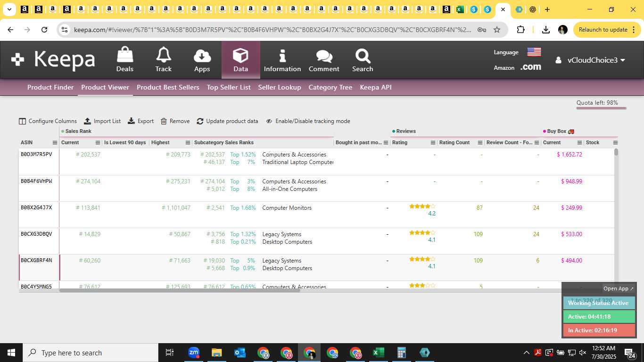Click the Keepa logo
644x362 pixels.
coord(53,60)
